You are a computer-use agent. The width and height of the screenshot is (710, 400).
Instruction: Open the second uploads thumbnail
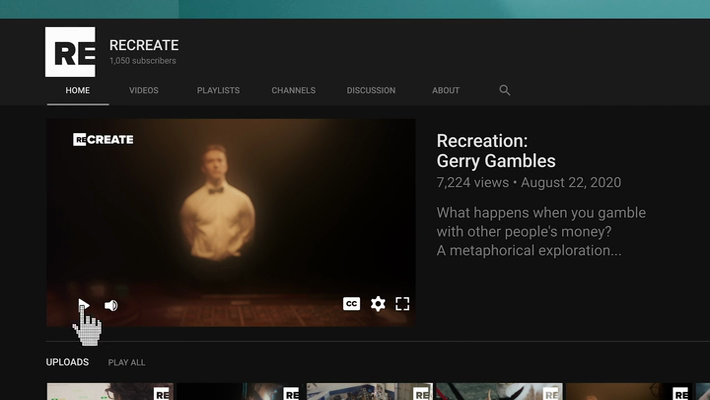click(240, 391)
